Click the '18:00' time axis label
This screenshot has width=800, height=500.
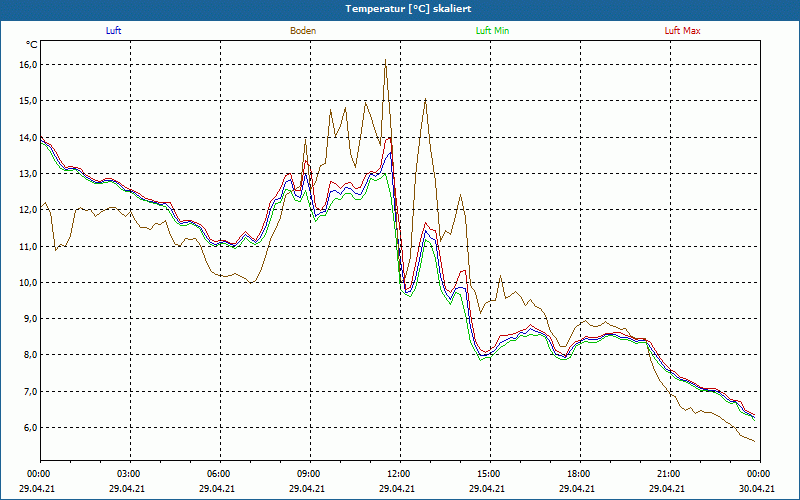[580, 474]
